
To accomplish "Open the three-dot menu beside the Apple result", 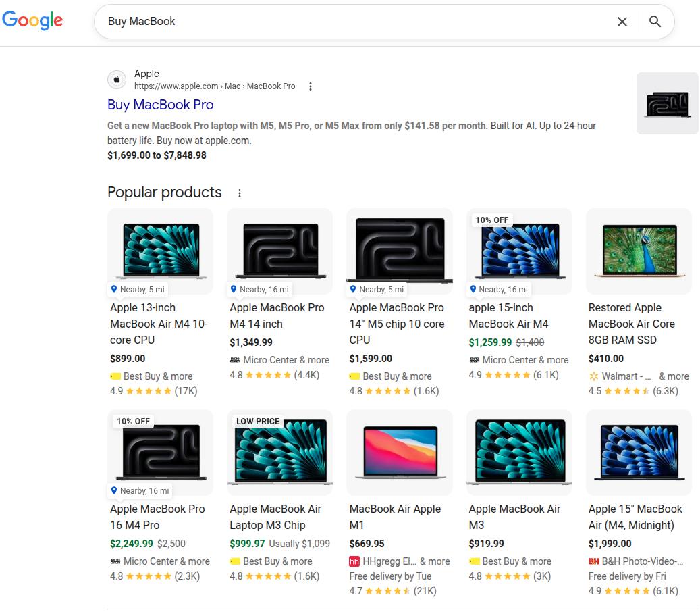I will pos(310,86).
